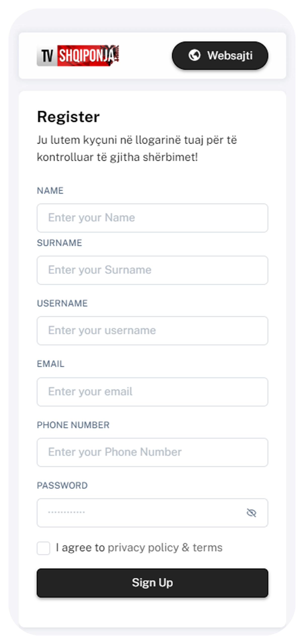Viewport: 304px width, 644px height.
Task: Click inside the password input box
Action: tap(141, 513)
